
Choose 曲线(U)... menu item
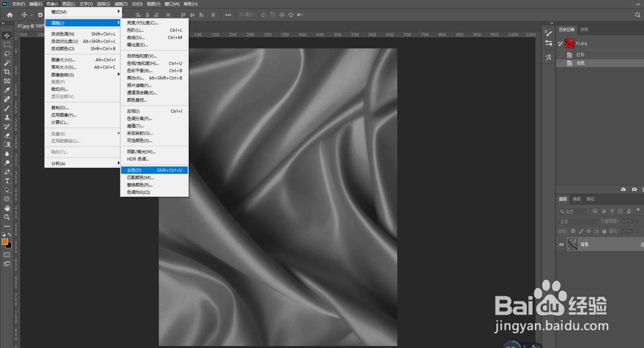coord(155,37)
